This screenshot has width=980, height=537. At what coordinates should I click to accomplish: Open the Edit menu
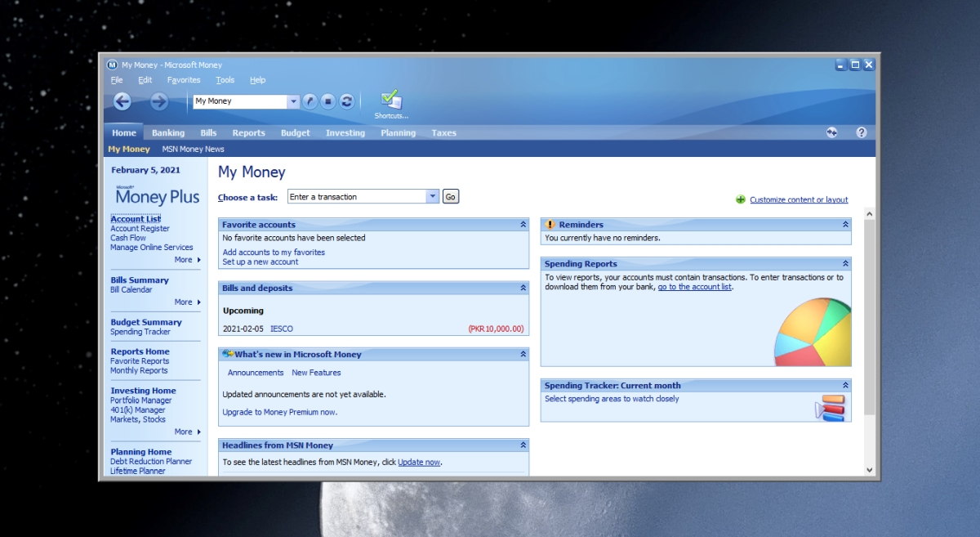[145, 80]
